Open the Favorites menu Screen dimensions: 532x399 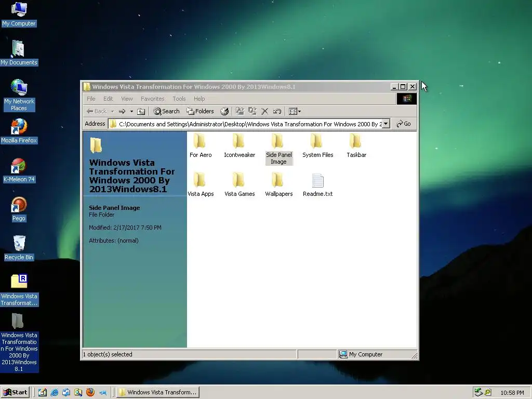(x=152, y=99)
